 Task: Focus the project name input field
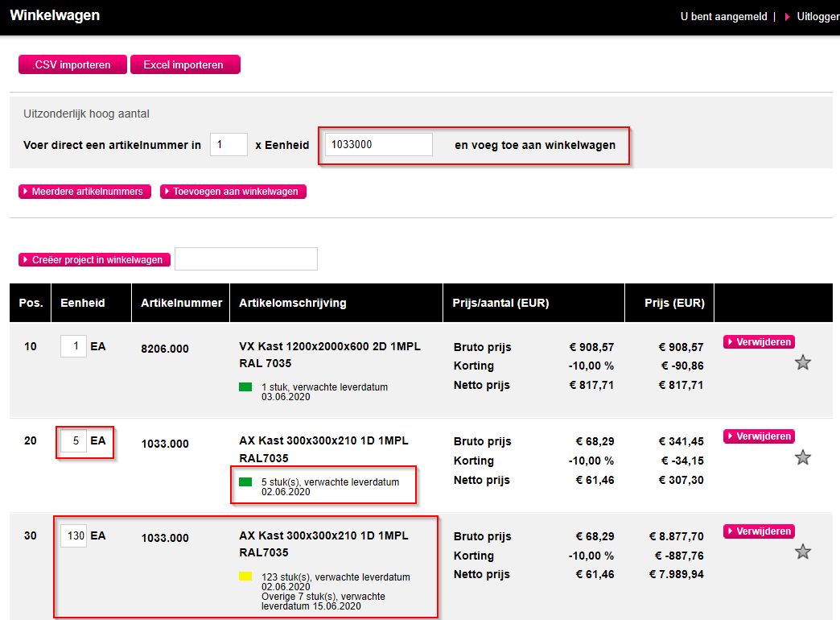click(246, 259)
